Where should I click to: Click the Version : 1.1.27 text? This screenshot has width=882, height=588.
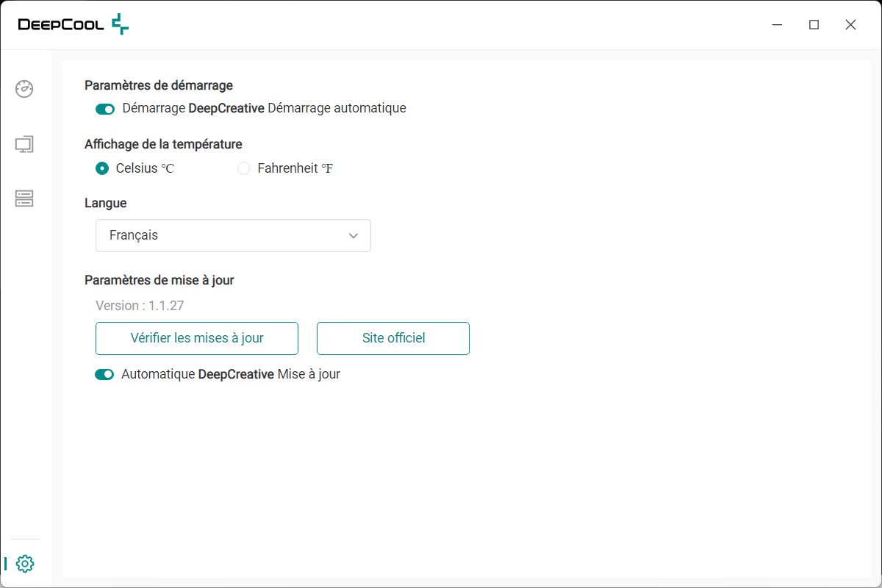pos(140,306)
